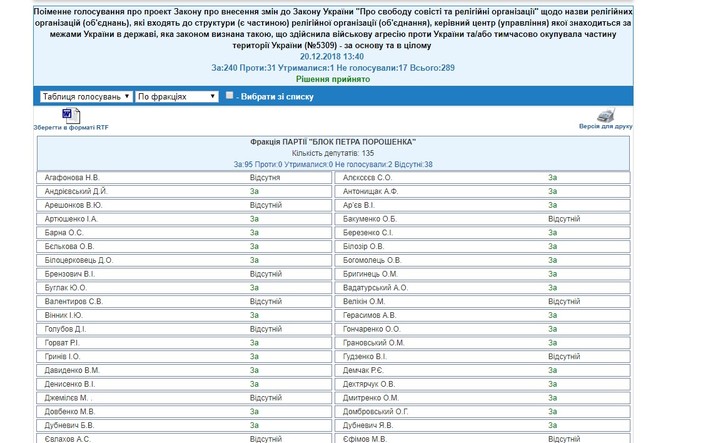This screenshot has height=443, width=713.
Task: Toggle the 'Вибрати зі списку' checkbox
Action: tap(229, 96)
